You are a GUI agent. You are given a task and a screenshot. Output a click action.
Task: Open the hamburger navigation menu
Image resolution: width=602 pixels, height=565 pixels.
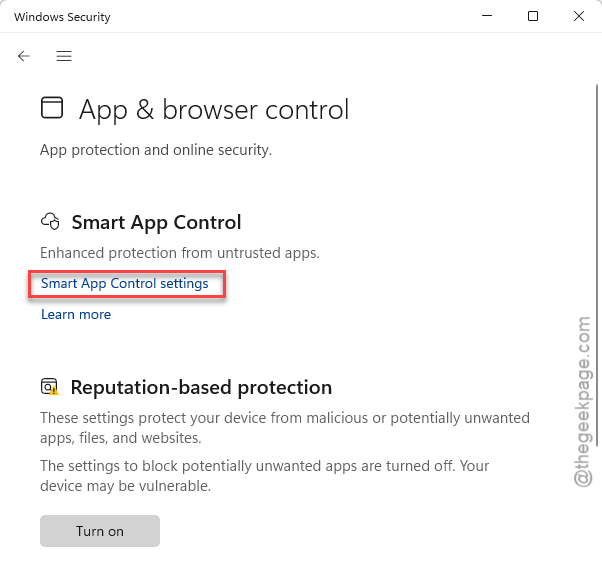click(x=64, y=56)
